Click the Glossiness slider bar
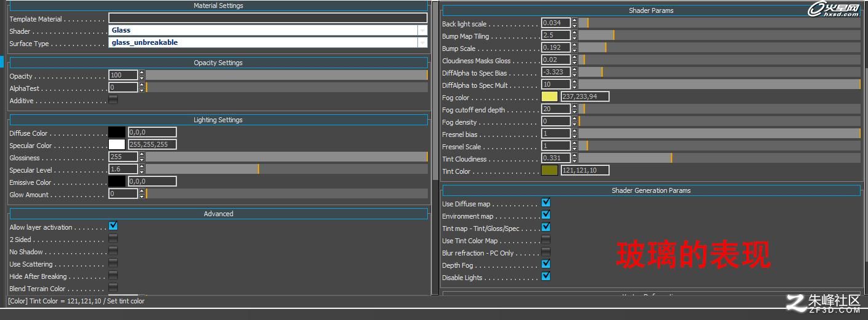This screenshot has width=868, height=320. pyautogui.click(x=286, y=157)
